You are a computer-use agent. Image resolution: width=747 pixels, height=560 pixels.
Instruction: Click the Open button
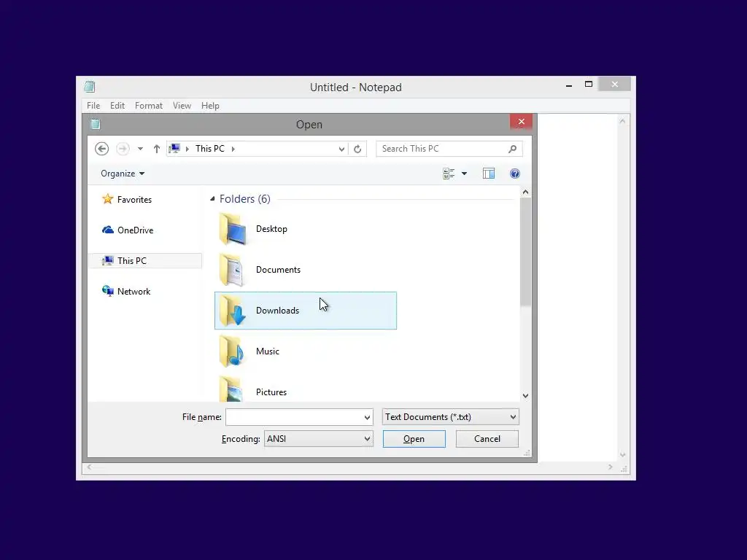pos(414,439)
